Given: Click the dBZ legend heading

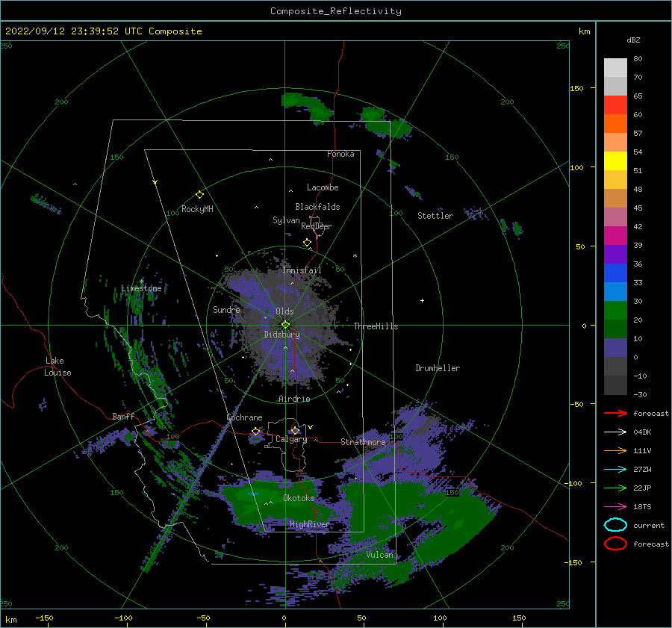Looking at the screenshot, I should click(x=633, y=40).
